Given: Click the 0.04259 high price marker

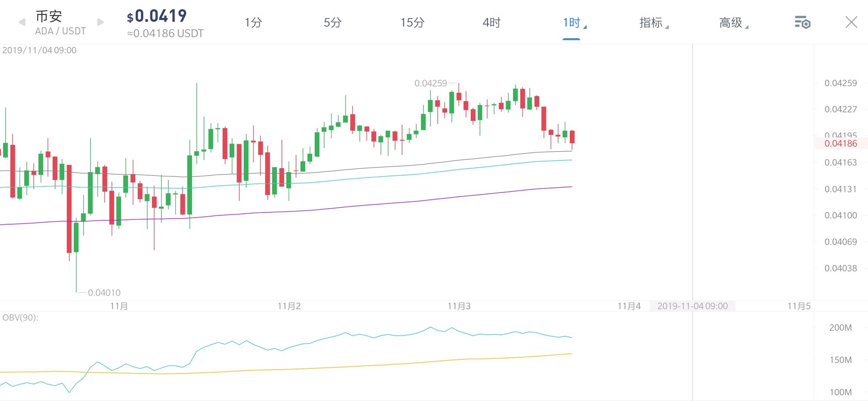Looking at the screenshot, I should pyautogui.click(x=431, y=83).
